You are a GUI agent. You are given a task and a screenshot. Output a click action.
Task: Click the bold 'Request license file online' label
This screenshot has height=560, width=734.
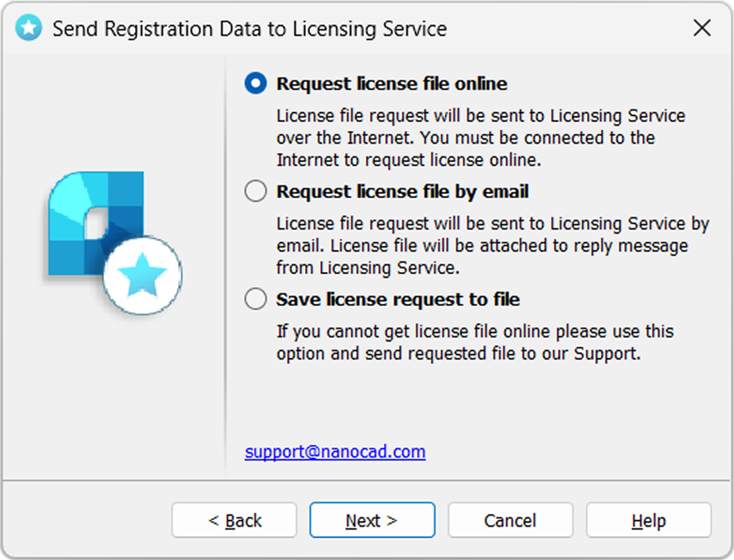click(x=392, y=83)
